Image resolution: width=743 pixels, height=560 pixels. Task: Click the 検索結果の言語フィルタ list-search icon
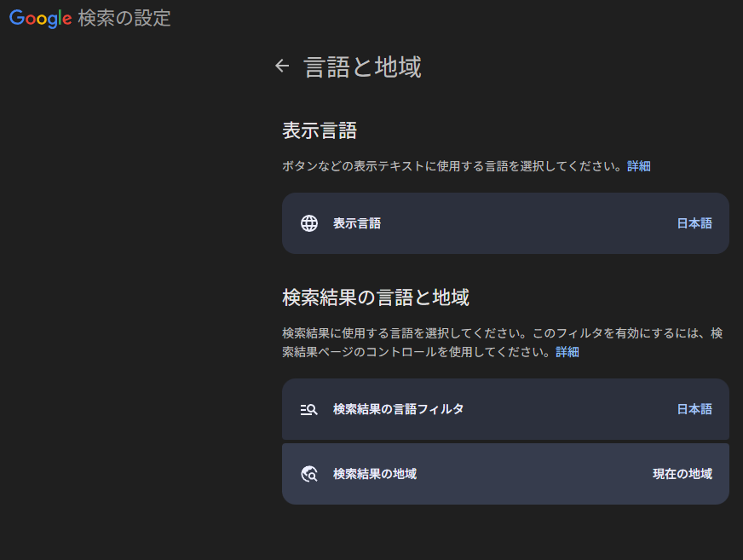click(309, 409)
